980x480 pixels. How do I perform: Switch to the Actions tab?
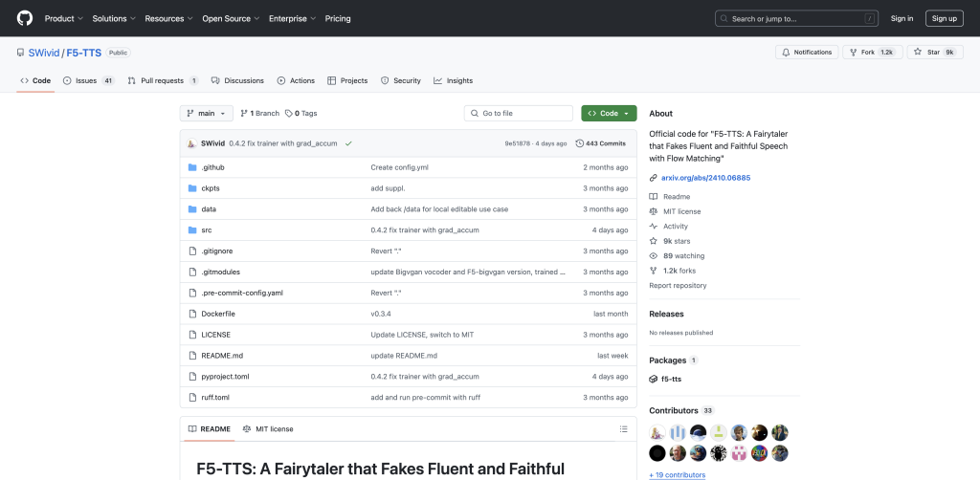click(x=296, y=80)
